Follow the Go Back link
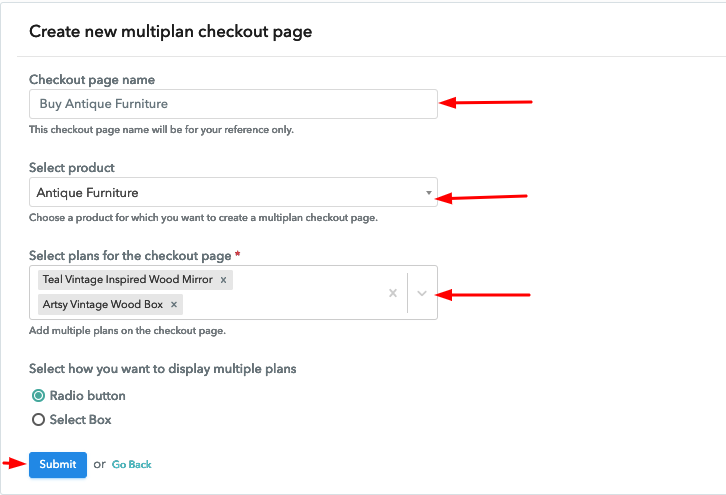Viewport: 726px width, 495px height. tap(132, 464)
